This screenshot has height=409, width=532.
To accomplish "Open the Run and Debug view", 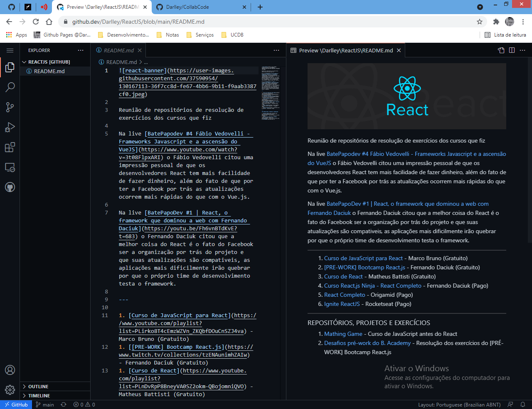I will 10,127.
